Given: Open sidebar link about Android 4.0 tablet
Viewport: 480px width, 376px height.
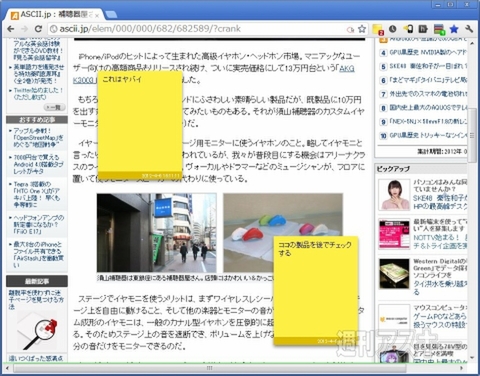Looking at the screenshot, I should pos(38,164).
